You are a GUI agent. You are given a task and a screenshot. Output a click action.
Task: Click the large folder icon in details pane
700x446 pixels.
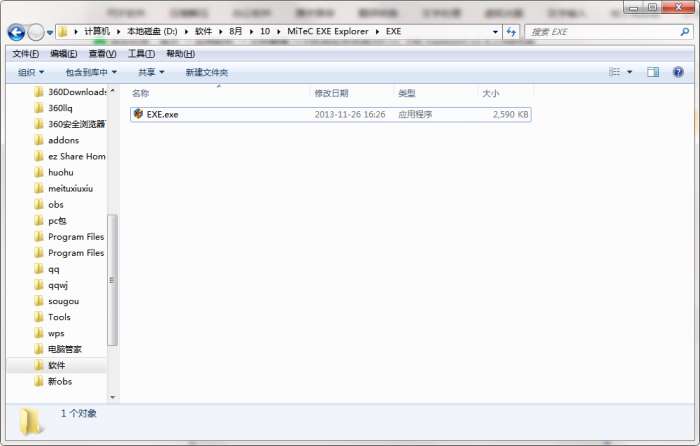[31, 421]
